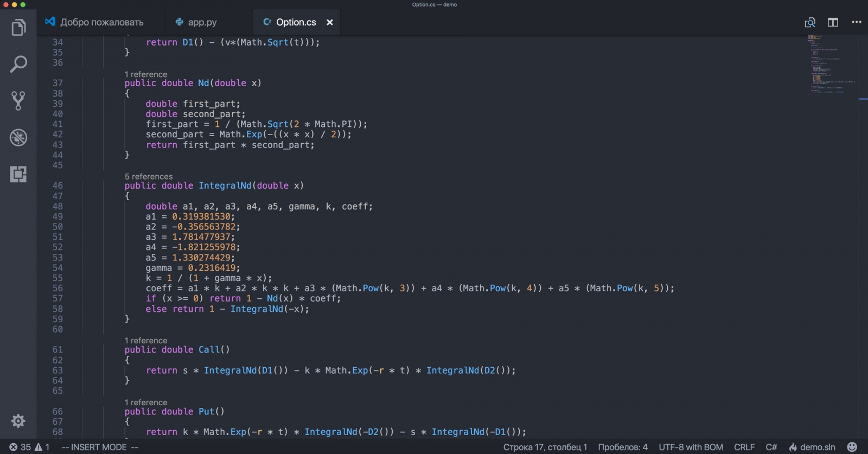Click the warnings indicator showing 1
The height and width of the screenshot is (454, 868).
42,447
